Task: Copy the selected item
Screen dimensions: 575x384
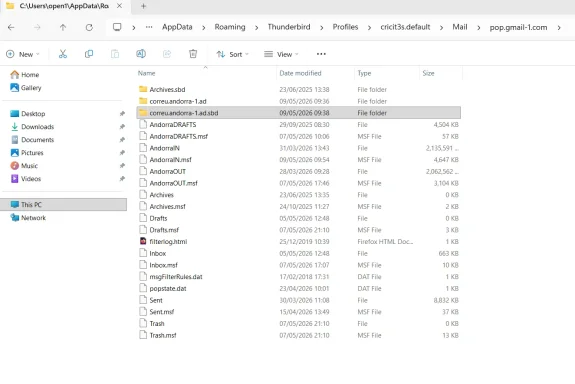Action: click(89, 54)
